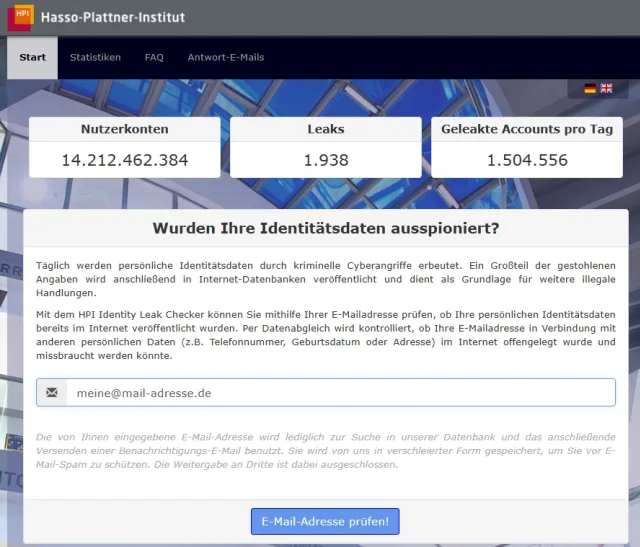Select the Geleakte Accounts pro Tag heading
This screenshot has width=640, height=547.
point(527,129)
